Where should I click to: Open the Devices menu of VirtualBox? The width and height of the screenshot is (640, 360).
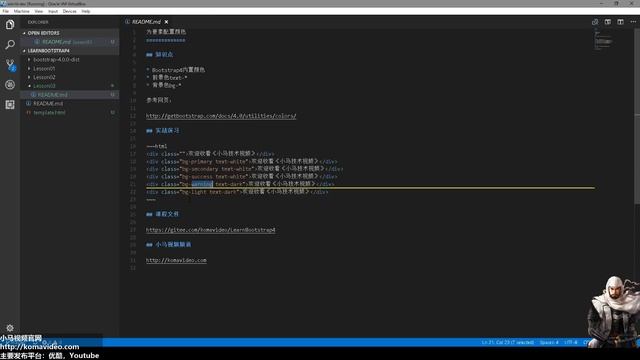pos(70,11)
